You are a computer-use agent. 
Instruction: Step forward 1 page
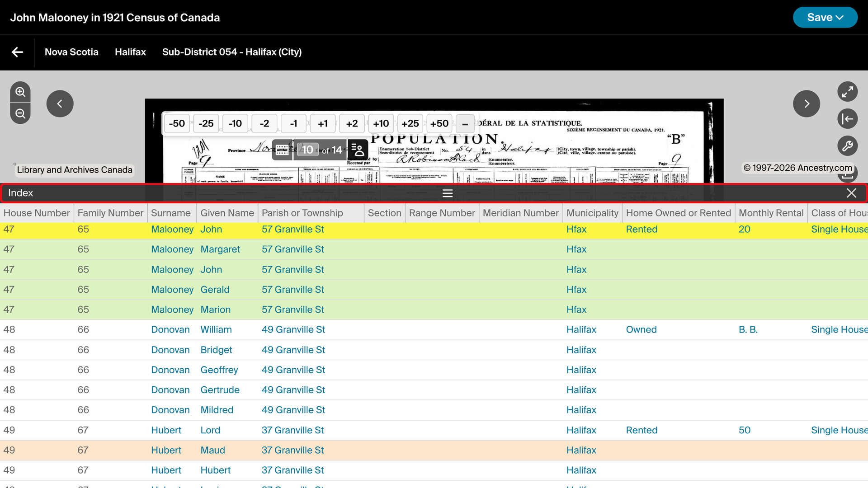(323, 124)
